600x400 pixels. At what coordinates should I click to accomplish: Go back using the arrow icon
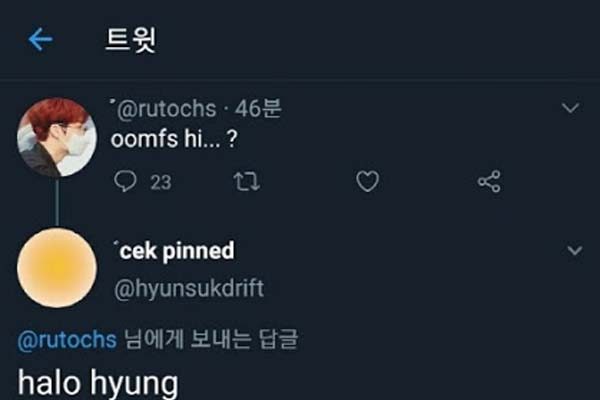tap(40, 40)
